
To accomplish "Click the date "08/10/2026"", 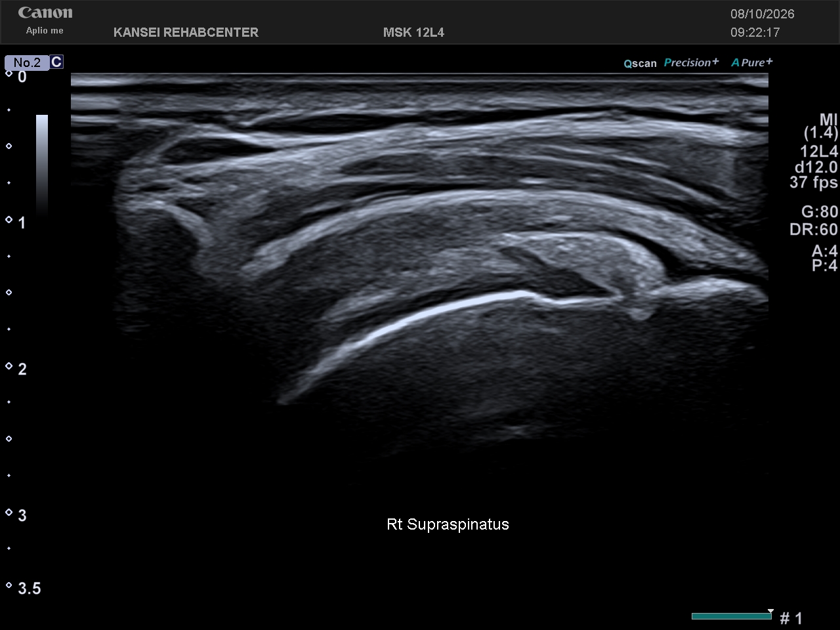I will click(763, 14).
